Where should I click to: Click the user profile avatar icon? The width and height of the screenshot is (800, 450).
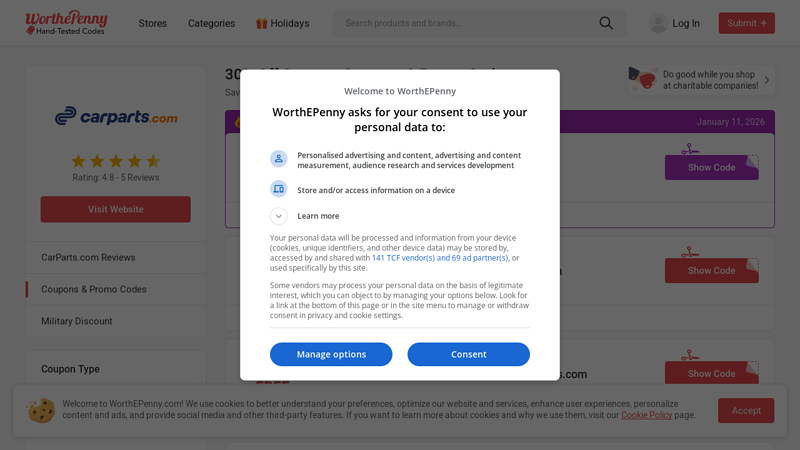click(658, 23)
